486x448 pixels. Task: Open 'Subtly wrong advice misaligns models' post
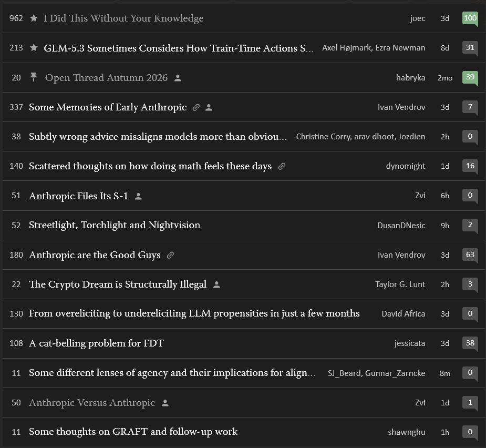pyautogui.click(x=158, y=137)
